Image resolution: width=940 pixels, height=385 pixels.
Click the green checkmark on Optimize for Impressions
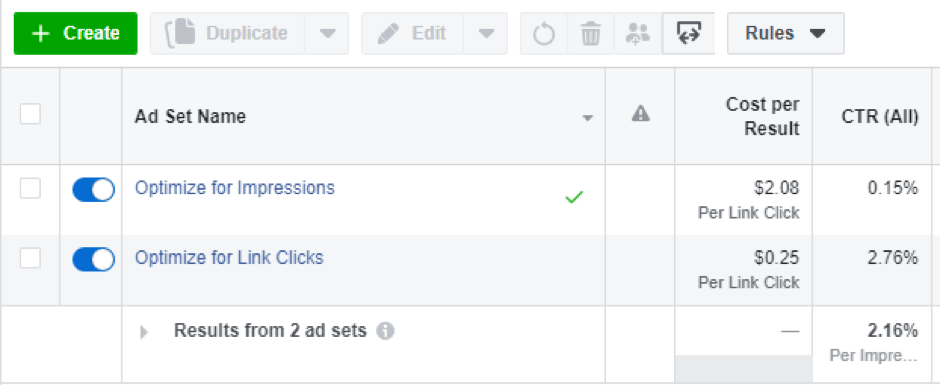[x=574, y=197]
